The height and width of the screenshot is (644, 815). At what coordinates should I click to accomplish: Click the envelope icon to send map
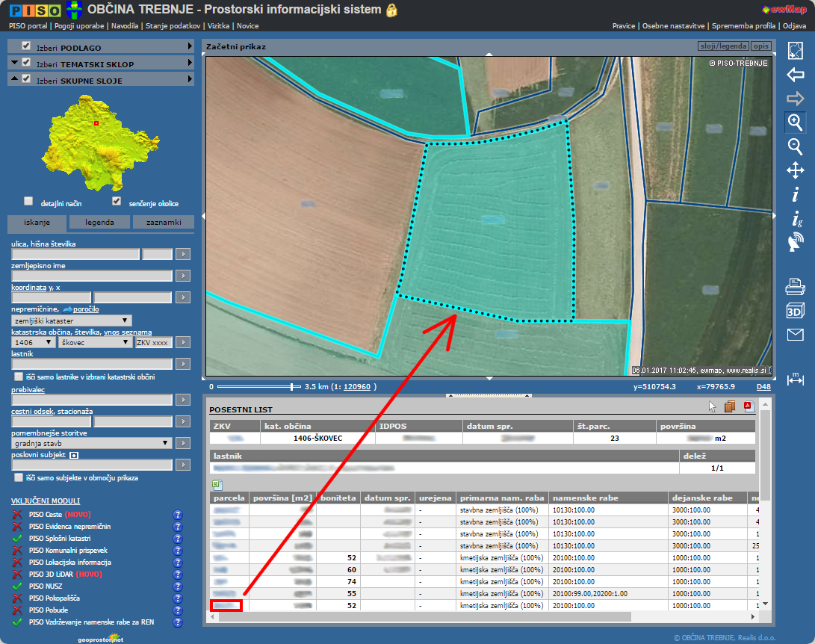[795, 335]
